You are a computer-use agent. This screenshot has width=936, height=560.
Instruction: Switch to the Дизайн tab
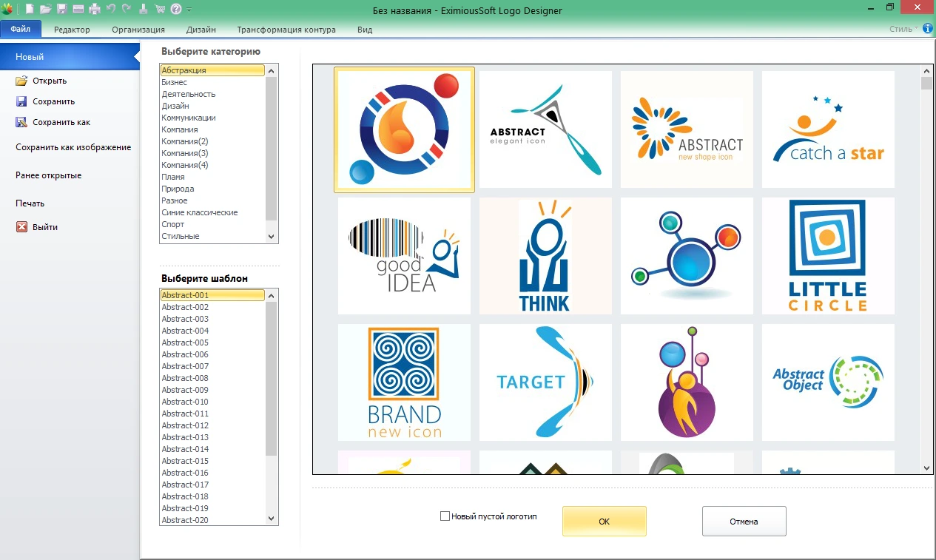pyautogui.click(x=201, y=30)
